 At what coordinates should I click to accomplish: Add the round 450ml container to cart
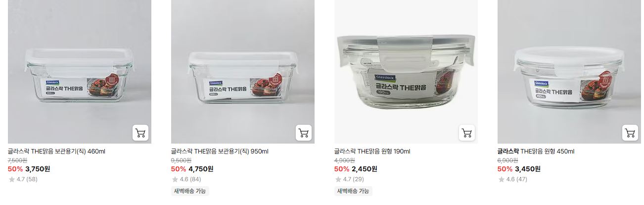(x=630, y=133)
